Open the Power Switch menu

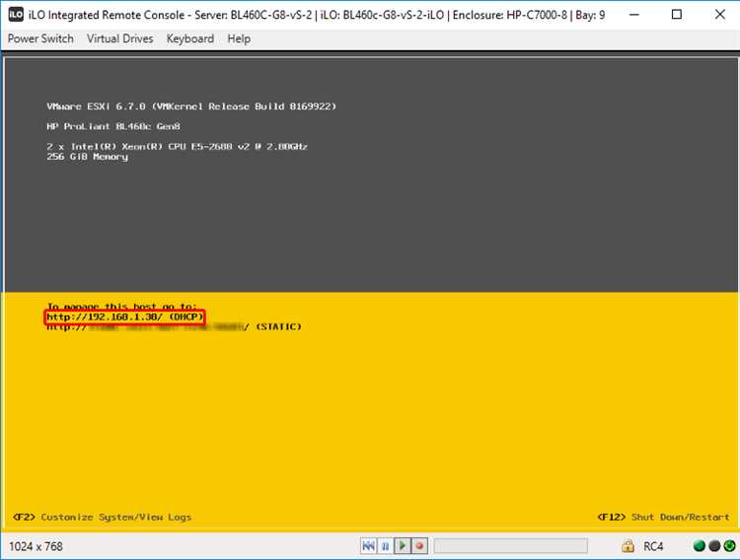click(x=40, y=38)
